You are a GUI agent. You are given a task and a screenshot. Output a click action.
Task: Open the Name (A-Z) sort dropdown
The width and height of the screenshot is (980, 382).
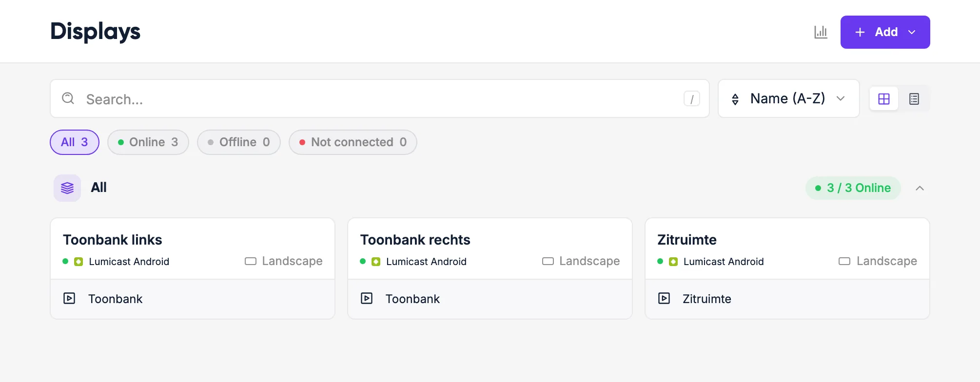(x=789, y=98)
